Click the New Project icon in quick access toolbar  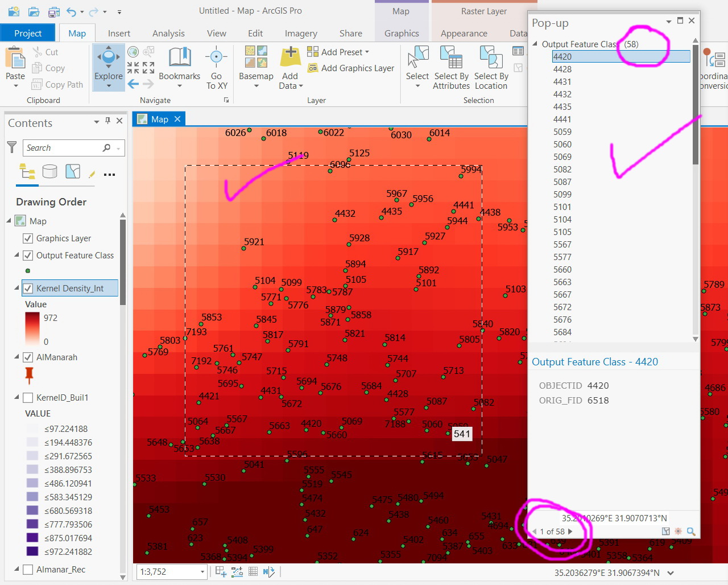pyautogui.click(x=13, y=11)
